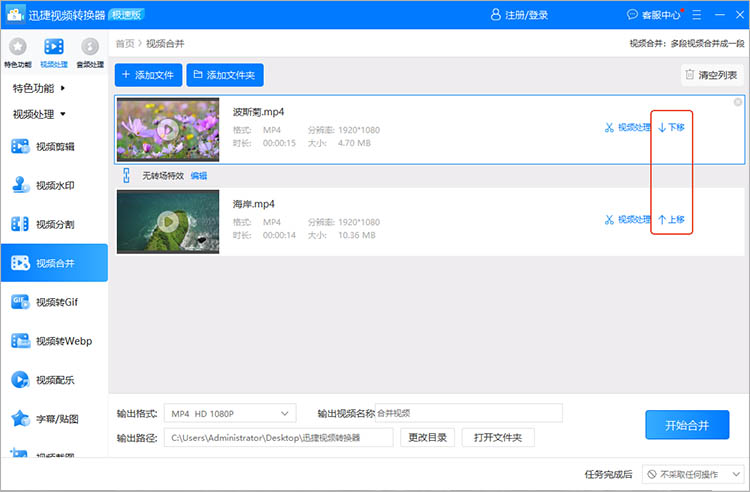Click 开始合并 button

tap(686, 425)
